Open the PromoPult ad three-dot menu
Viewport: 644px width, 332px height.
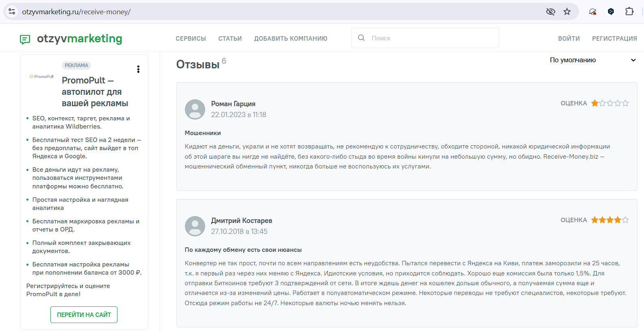point(138,69)
